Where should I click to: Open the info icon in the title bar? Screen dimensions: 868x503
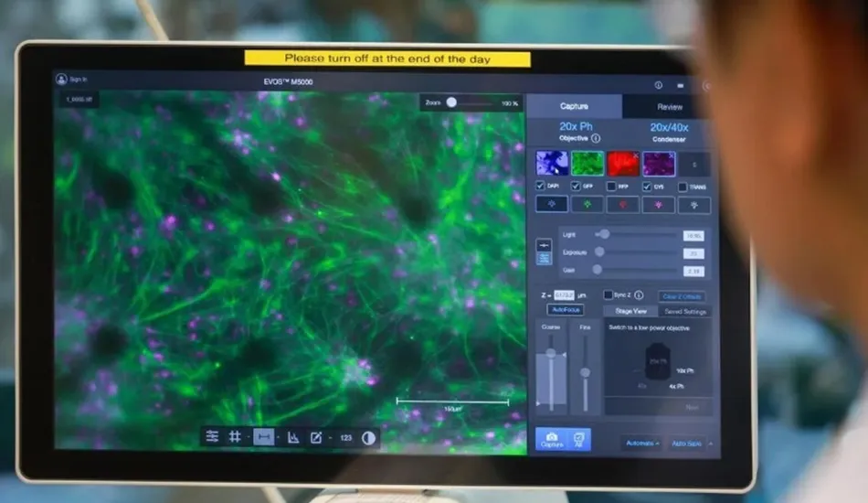tap(658, 85)
